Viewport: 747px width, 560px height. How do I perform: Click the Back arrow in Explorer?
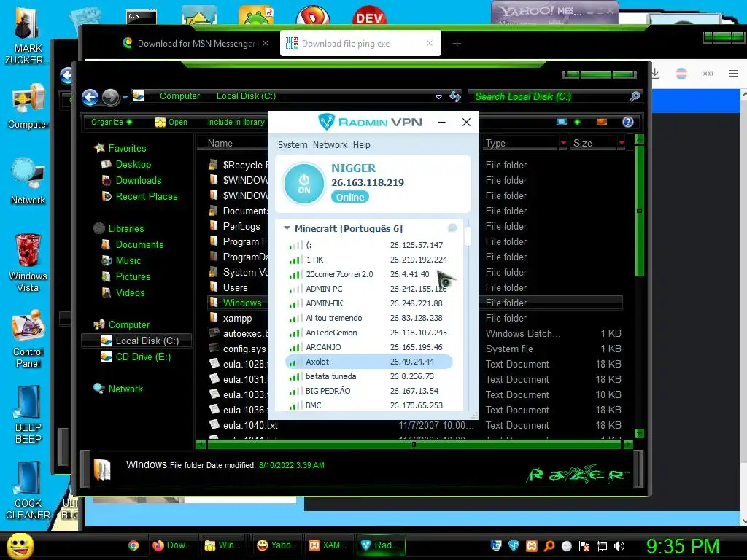(90, 97)
